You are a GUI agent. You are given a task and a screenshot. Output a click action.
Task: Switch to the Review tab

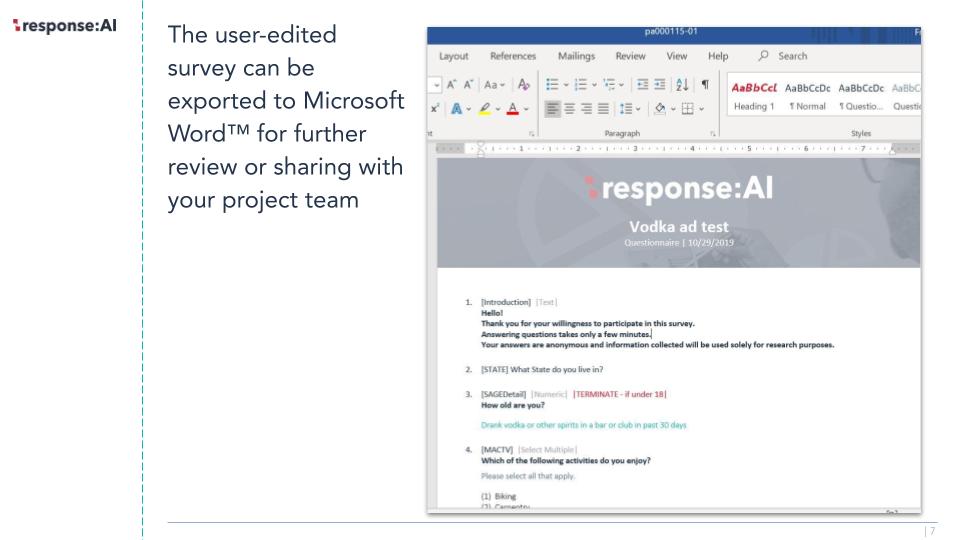[x=631, y=56]
